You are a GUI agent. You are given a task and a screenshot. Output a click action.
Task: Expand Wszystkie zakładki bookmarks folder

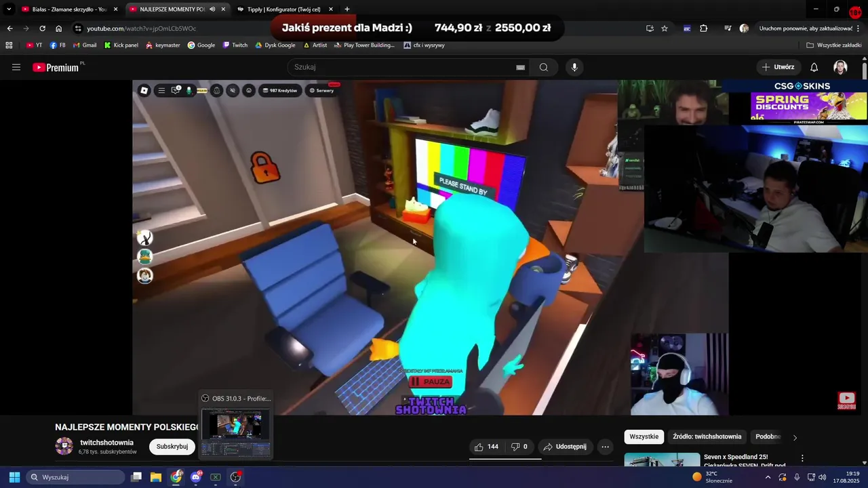[834, 45]
